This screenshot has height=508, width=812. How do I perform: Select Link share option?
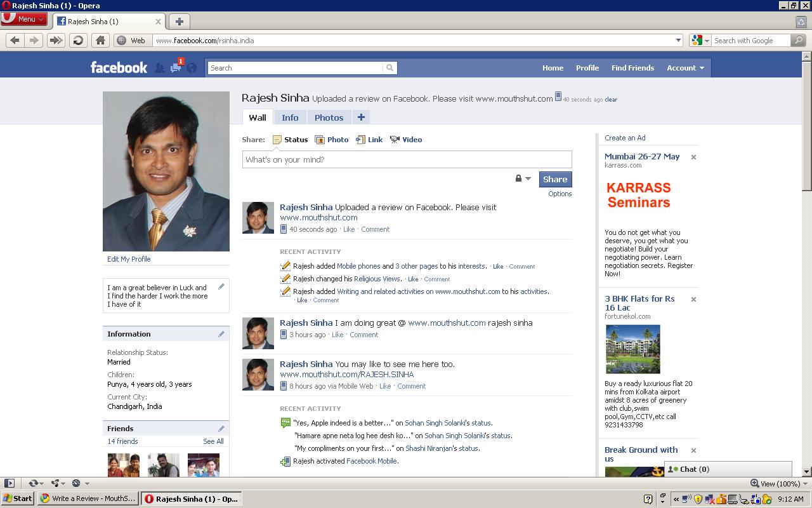coord(369,140)
